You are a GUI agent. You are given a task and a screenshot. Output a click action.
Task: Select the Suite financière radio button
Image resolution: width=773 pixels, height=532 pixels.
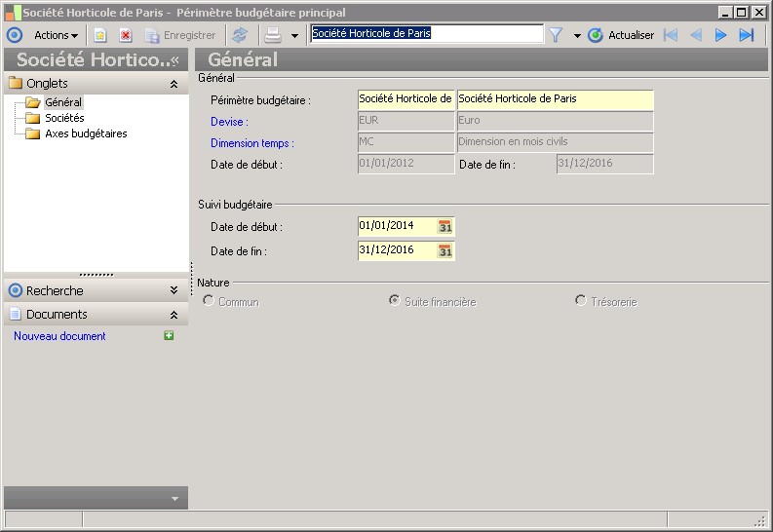click(395, 300)
